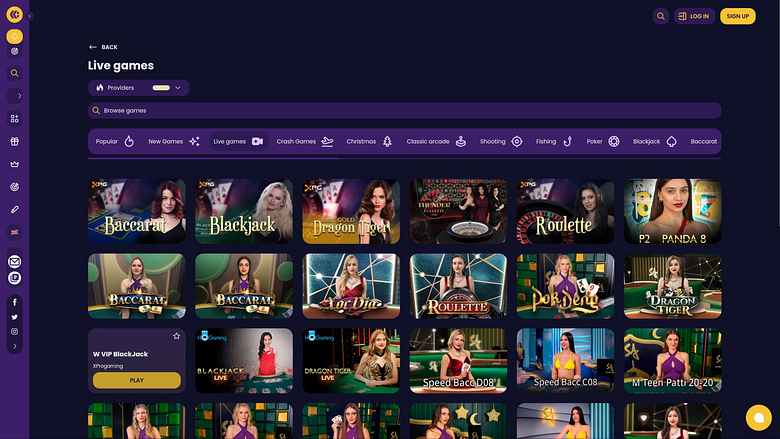
Task: Open the Facebook social link
Action: coord(14,302)
